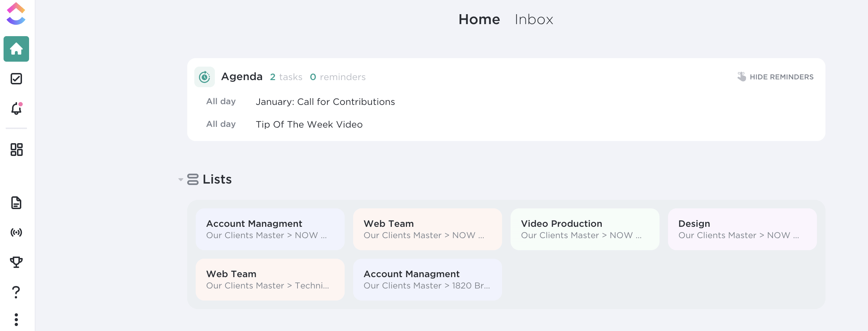Image resolution: width=868 pixels, height=331 pixels.
Task: Click the HIDE REMINDERS button
Action: [775, 77]
